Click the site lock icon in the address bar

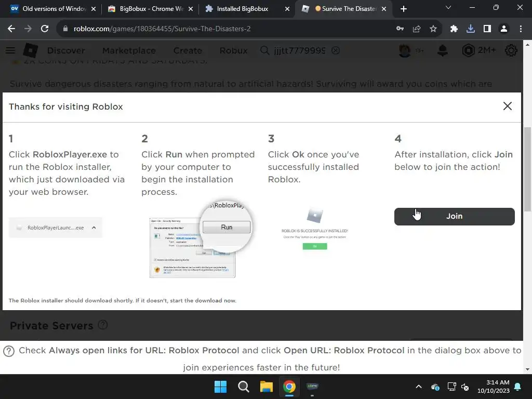(65, 29)
